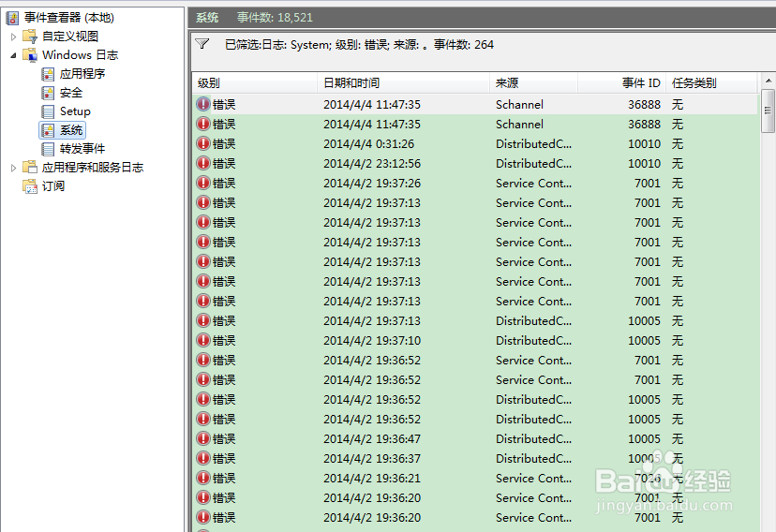Image resolution: width=776 pixels, height=532 pixels.
Task: Sort by the 事件 ID column header
Action: tap(621, 83)
